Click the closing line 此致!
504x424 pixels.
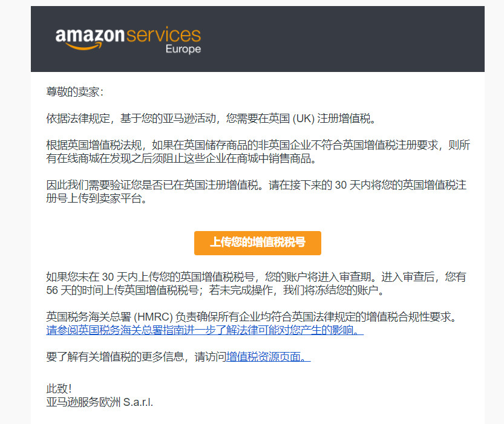click(x=59, y=388)
